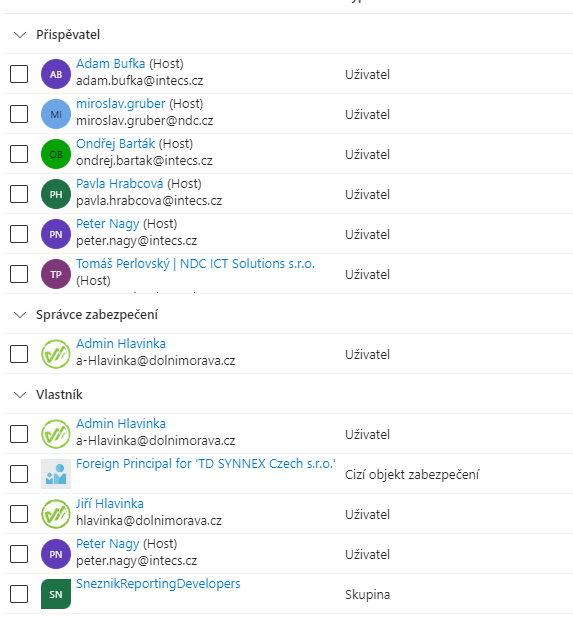573x641 pixels.
Task: Click 'Cizí objekt zabezpečení' type cell
Action: click(412, 475)
